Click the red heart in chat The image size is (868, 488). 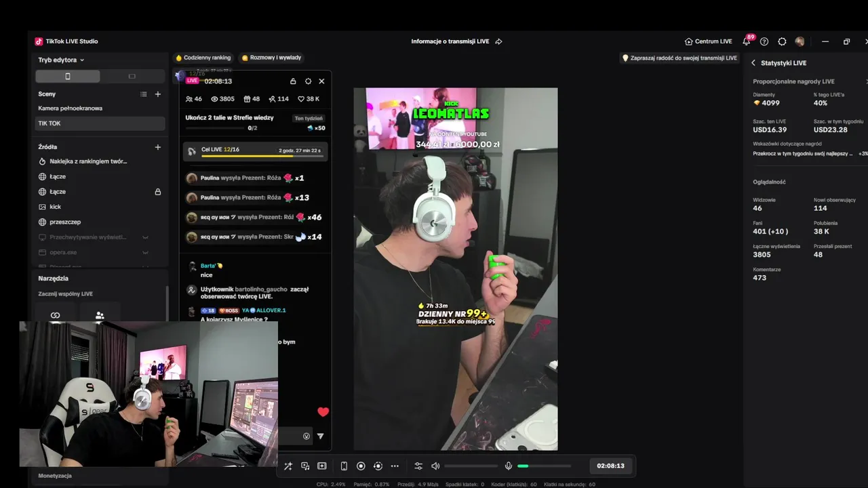pos(323,412)
